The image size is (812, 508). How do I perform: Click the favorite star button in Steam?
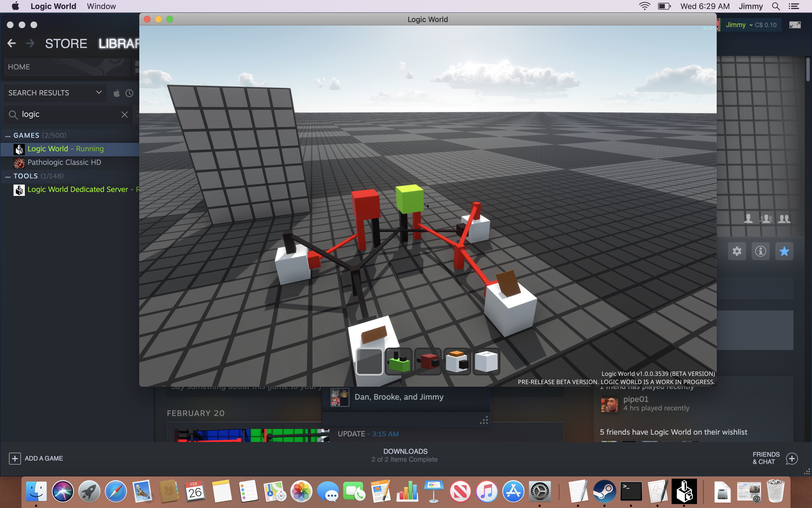click(784, 251)
